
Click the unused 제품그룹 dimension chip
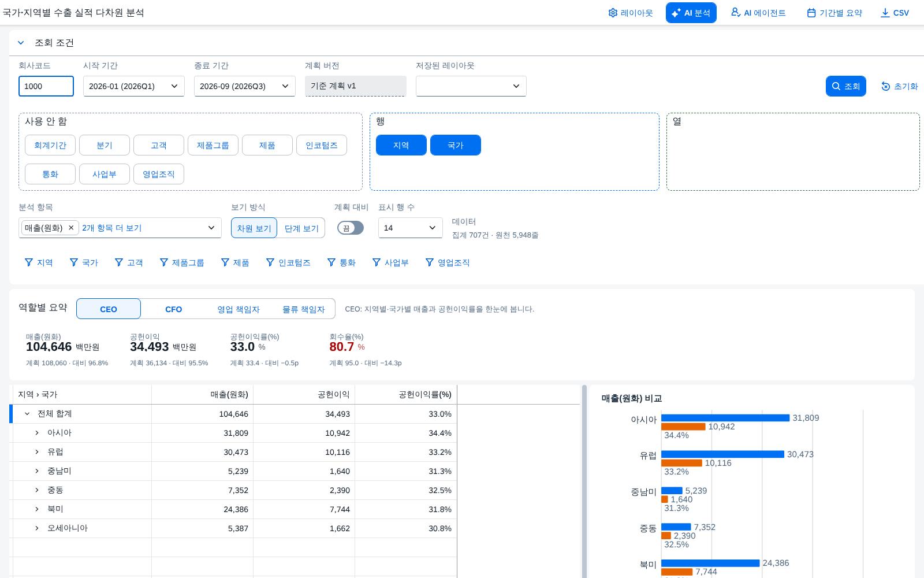[x=213, y=145]
